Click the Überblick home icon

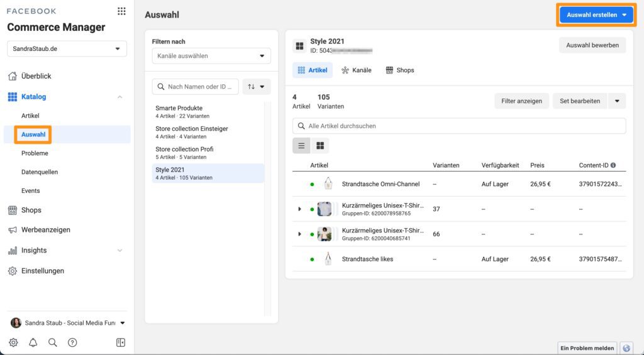pyautogui.click(x=13, y=76)
